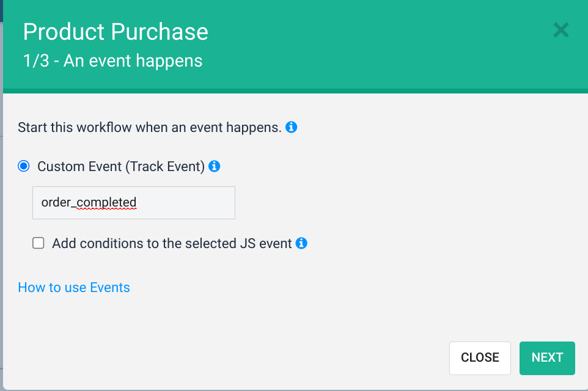Click the 'Custom Event (Track Event)' label

120,166
